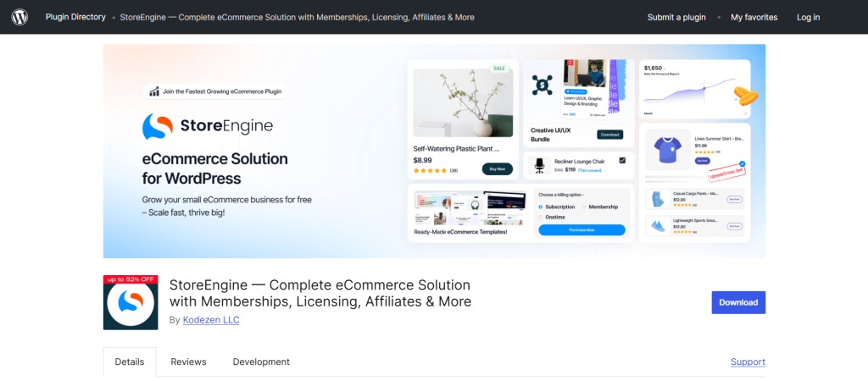
Task: Click Submit a plugin link
Action: (676, 17)
